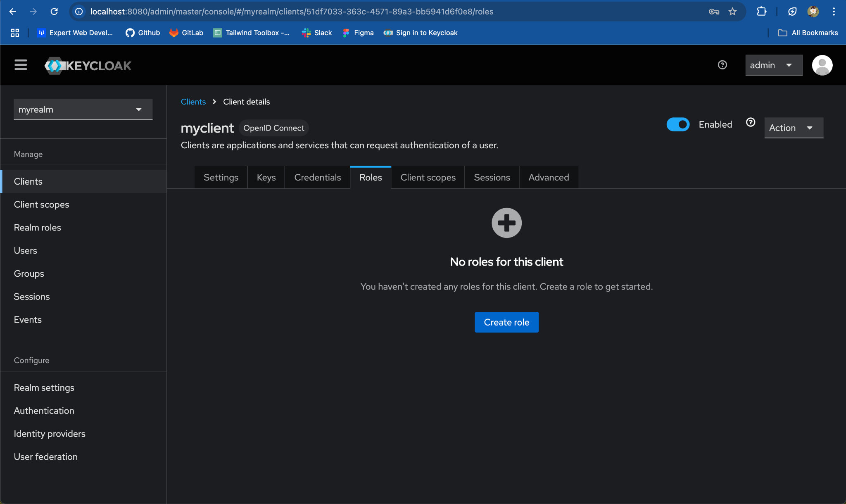The width and height of the screenshot is (846, 504).
Task: Open the browser extensions puzzle icon
Action: pyautogui.click(x=761, y=12)
